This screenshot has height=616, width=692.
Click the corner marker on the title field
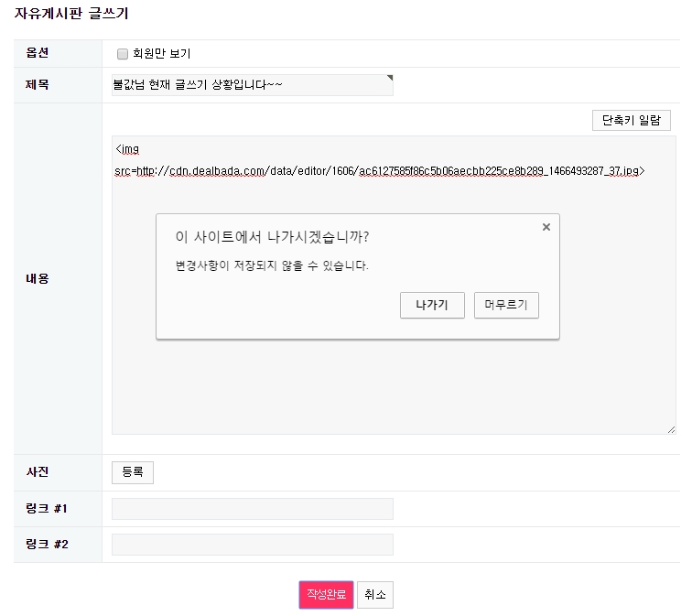(x=389, y=78)
